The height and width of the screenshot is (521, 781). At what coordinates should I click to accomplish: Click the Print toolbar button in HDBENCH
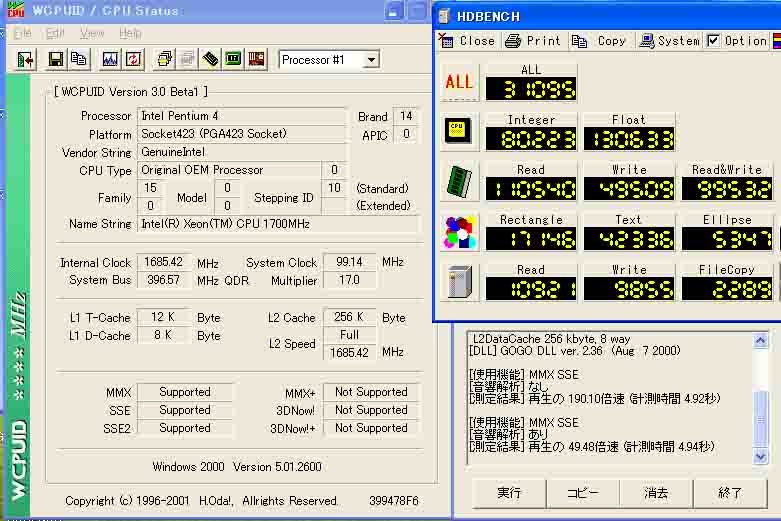(533, 41)
